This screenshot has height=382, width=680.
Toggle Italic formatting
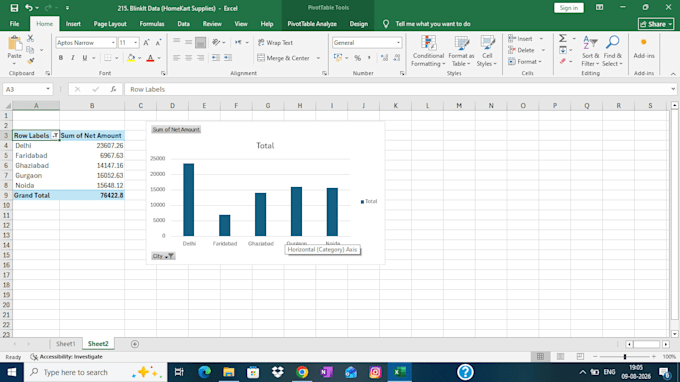point(72,58)
